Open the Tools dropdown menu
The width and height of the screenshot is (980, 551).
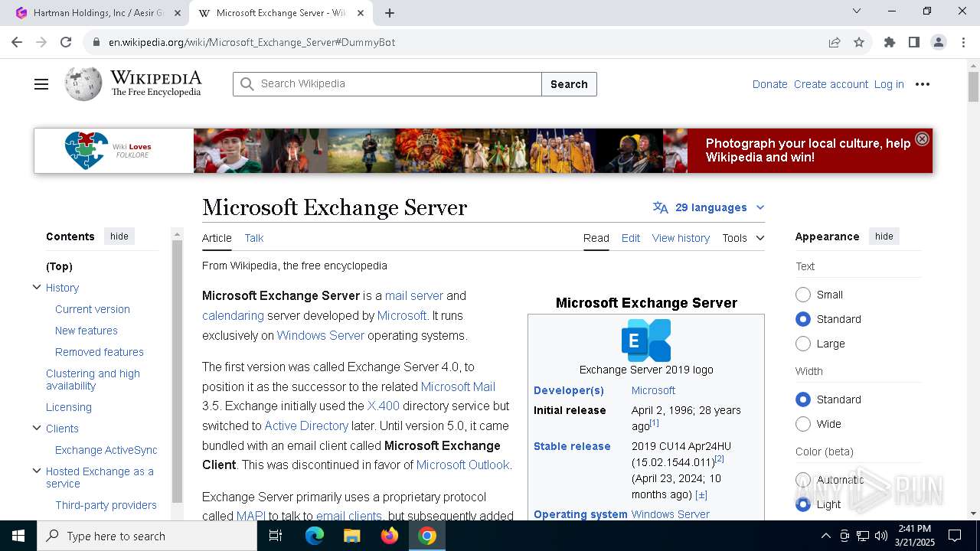tap(743, 238)
